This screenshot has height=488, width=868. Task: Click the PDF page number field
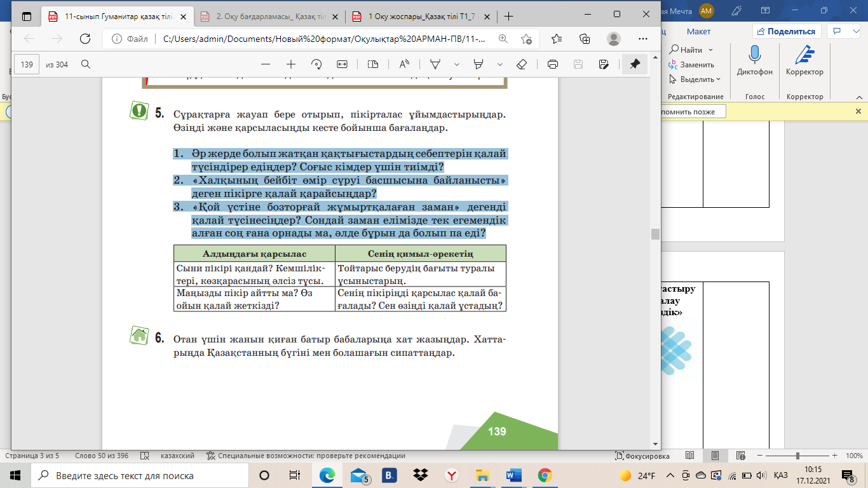click(x=27, y=64)
